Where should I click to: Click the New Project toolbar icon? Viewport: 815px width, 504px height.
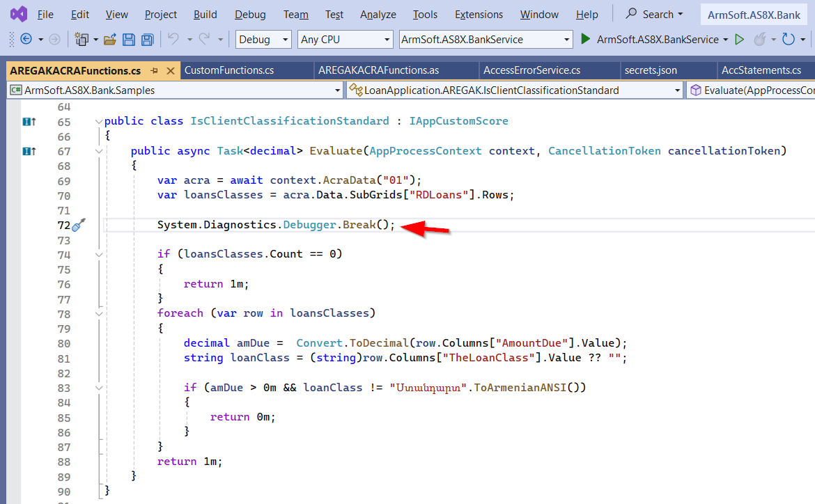point(81,40)
